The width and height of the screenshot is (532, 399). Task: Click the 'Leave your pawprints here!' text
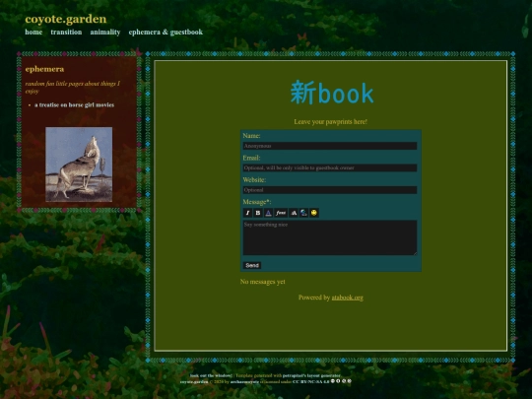point(330,122)
